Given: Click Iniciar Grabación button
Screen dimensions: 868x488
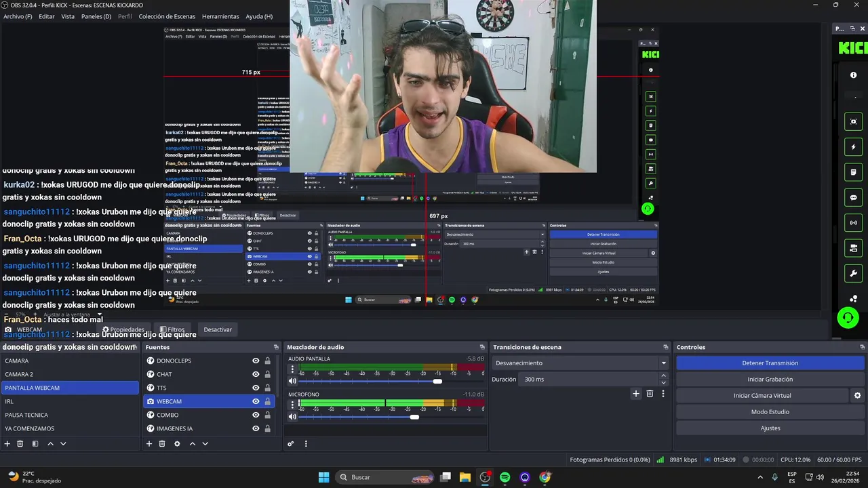Looking at the screenshot, I should [x=770, y=380].
